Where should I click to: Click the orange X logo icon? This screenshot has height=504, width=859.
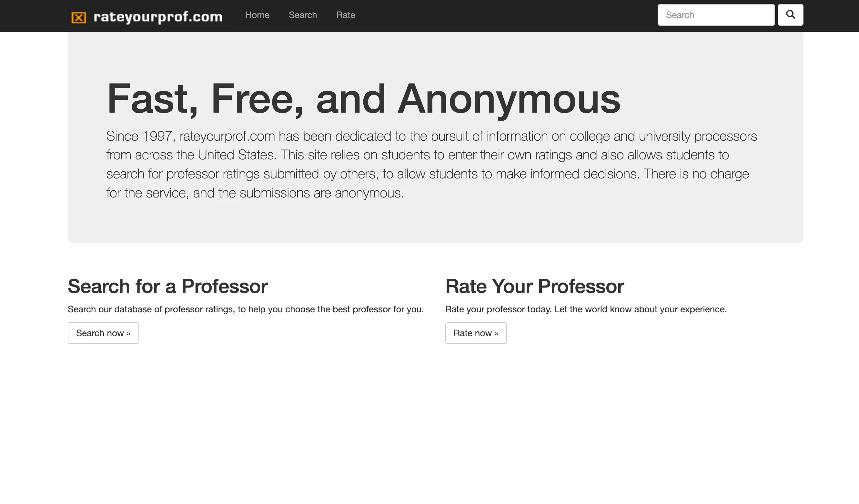[79, 17]
